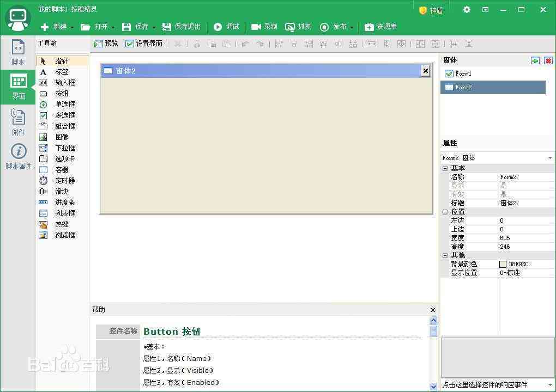This screenshot has width=556, height=392.
Task: Switch to the 界面 interface sidebar tab
Action: 18,87
